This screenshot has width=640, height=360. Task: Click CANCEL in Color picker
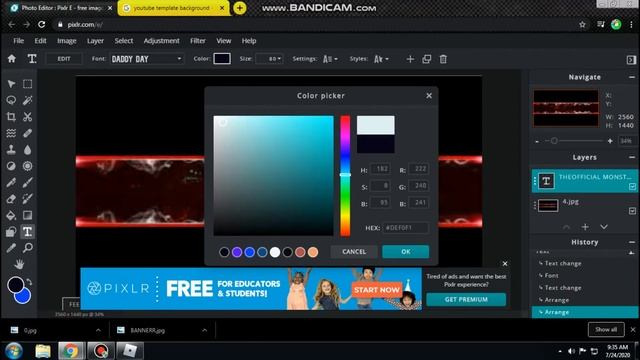tap(354, 252)
